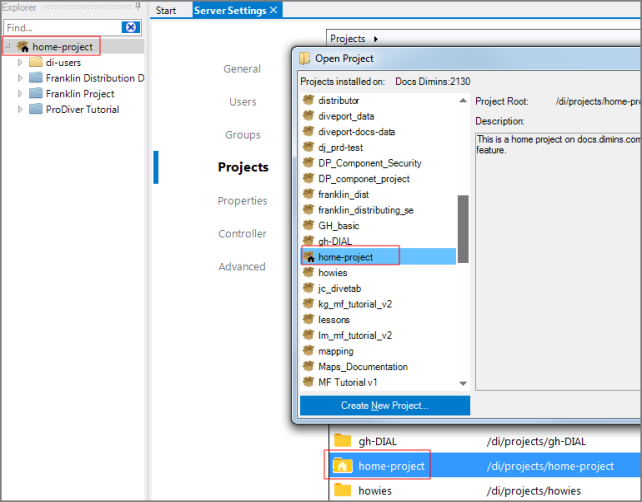The image size is (642, 502).
Task: Click the ProDiver Tutorial project icon
Action: [x=36, y=110]
